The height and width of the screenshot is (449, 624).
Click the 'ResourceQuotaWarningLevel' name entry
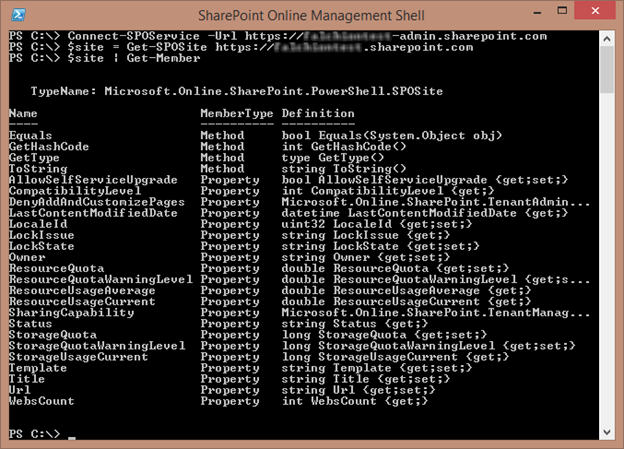pyautogui.click(x=101, y=279)
